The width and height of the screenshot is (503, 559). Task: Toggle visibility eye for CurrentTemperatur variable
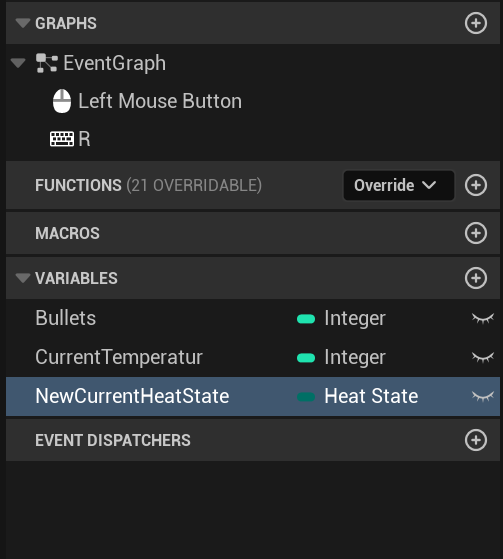tap(483, 357)
